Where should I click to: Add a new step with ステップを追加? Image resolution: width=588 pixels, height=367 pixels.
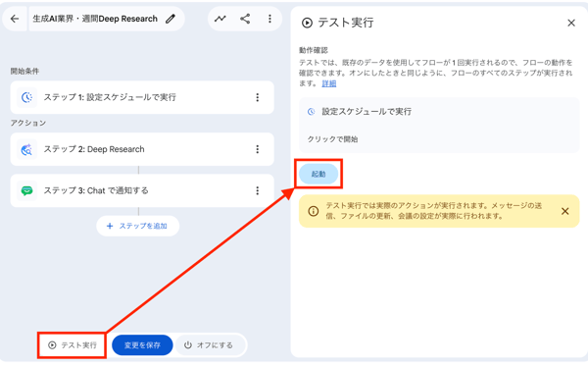pos(137,226)
